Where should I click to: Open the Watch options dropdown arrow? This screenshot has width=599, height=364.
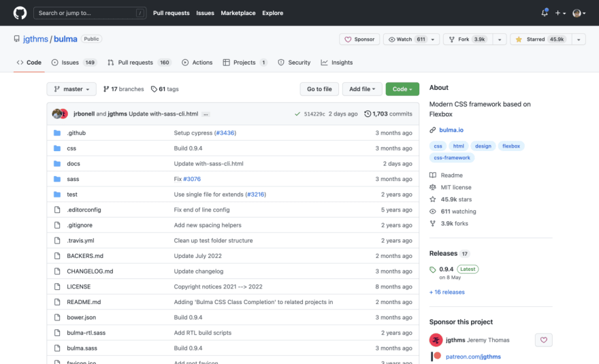point(433,39)
